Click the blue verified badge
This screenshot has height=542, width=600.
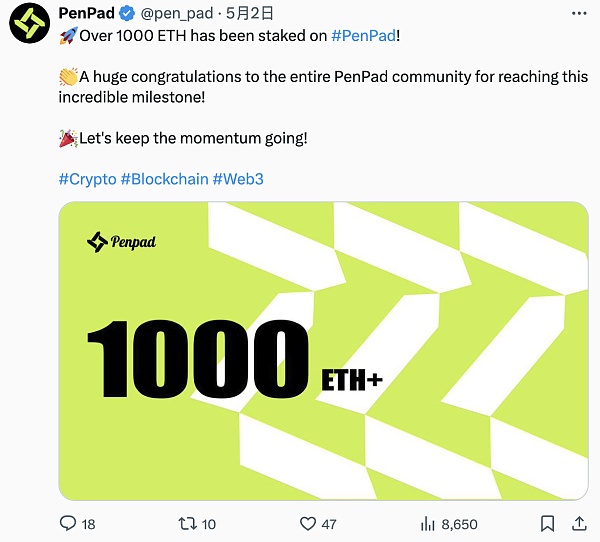pyautogui.click(x=127, y=13)
